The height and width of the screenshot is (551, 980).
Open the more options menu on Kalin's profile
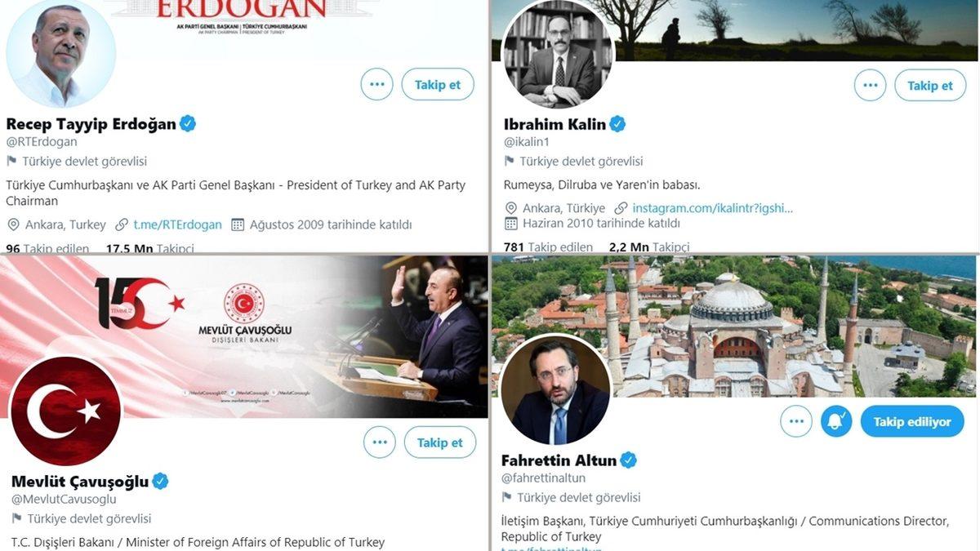coord(869,84)
